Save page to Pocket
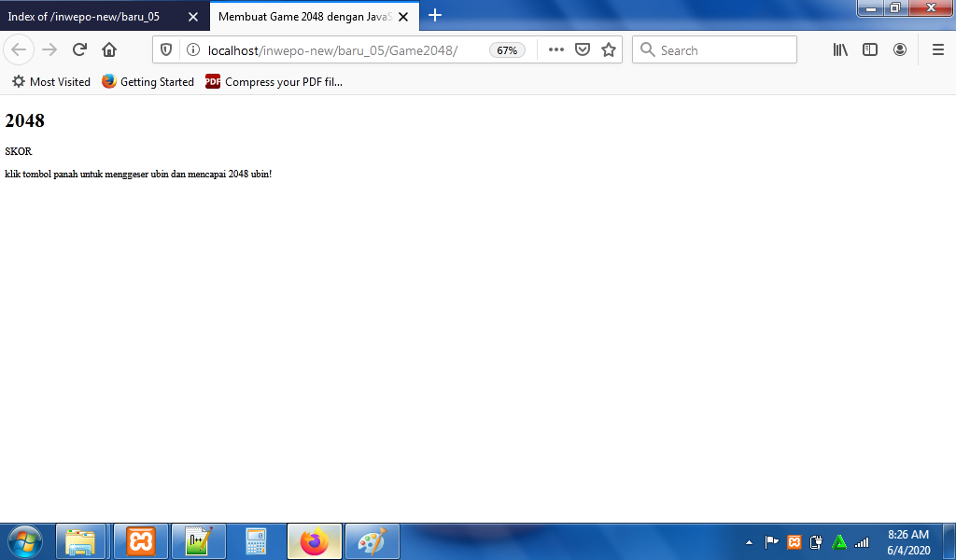This screenshot has height=560, width=956. 583,50
